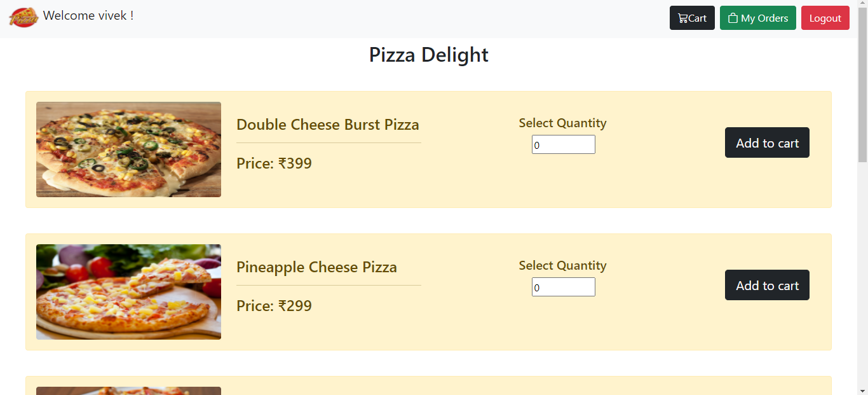Click the Pineapple Cheese Pizza title

pos(316,267)
